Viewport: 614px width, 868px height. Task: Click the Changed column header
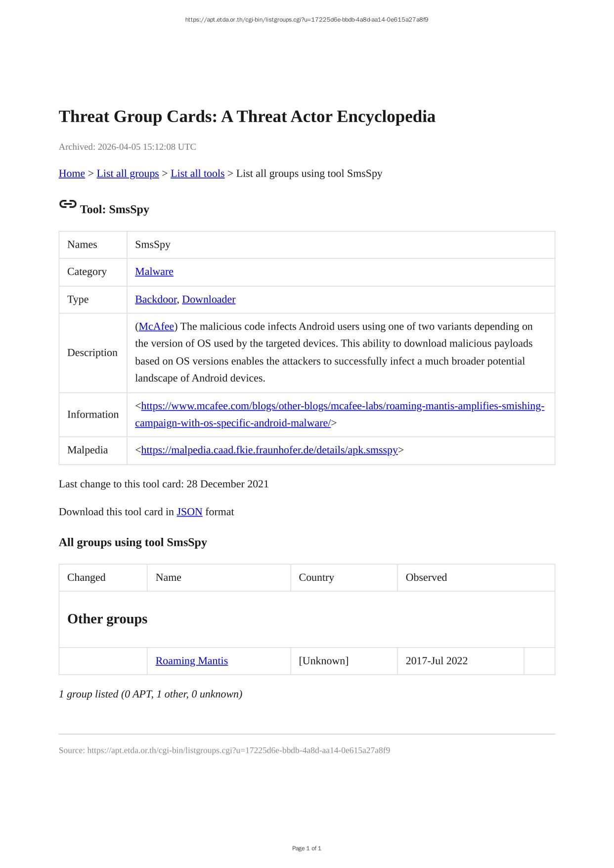[x=87, y=578]
